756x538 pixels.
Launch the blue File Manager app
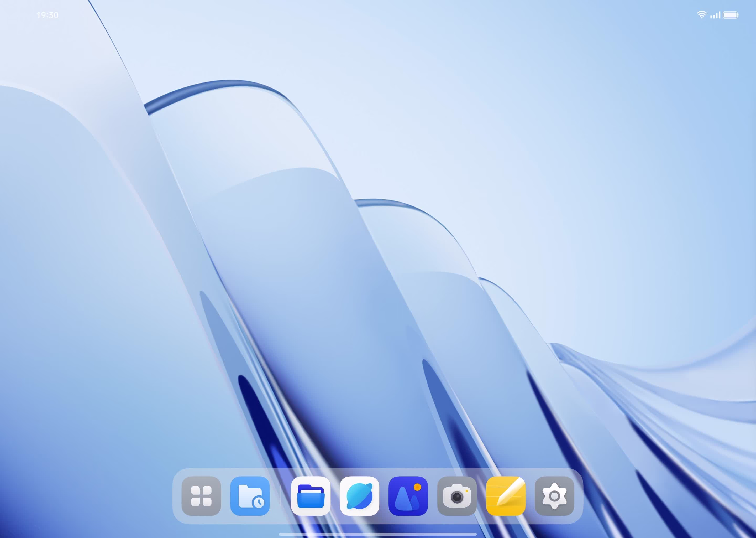311,496
